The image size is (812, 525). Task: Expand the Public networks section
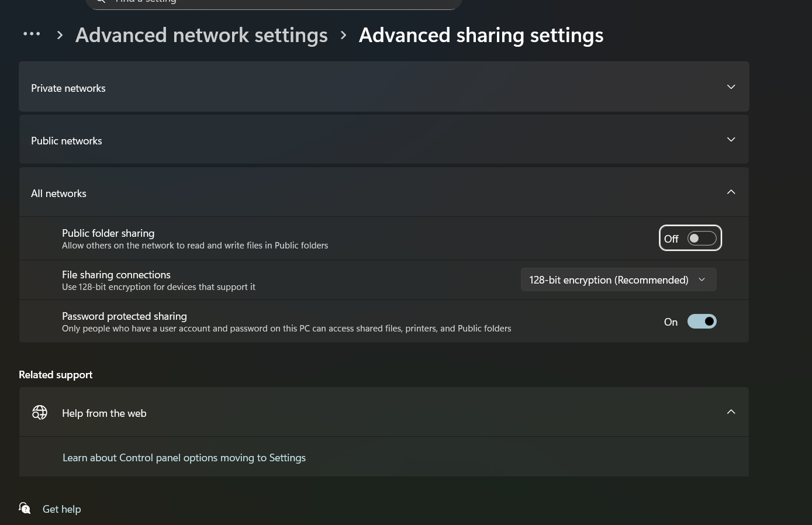pos(384,139)
